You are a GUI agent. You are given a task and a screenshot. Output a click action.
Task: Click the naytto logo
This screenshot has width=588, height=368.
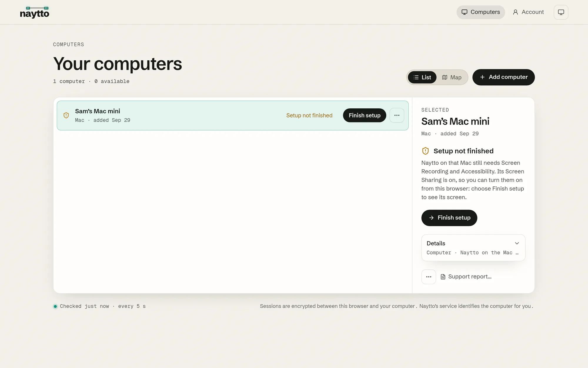click(34, 12)
